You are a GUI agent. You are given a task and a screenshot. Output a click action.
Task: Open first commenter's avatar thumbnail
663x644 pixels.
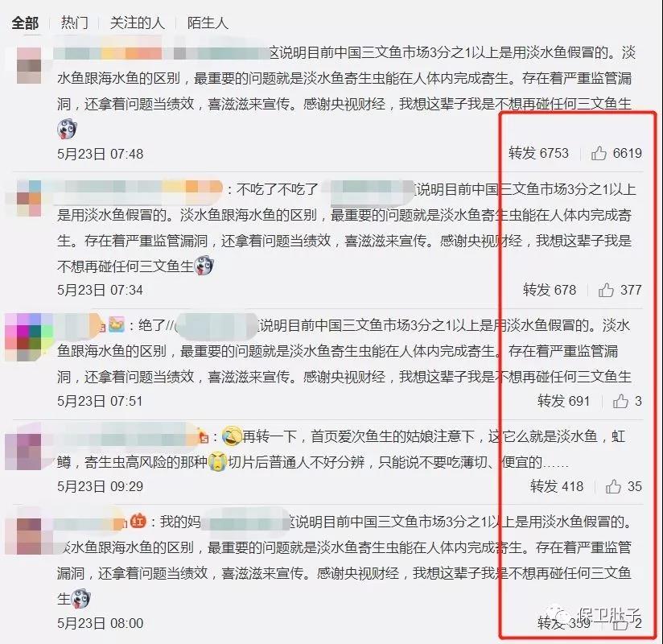tap(29, 65)
